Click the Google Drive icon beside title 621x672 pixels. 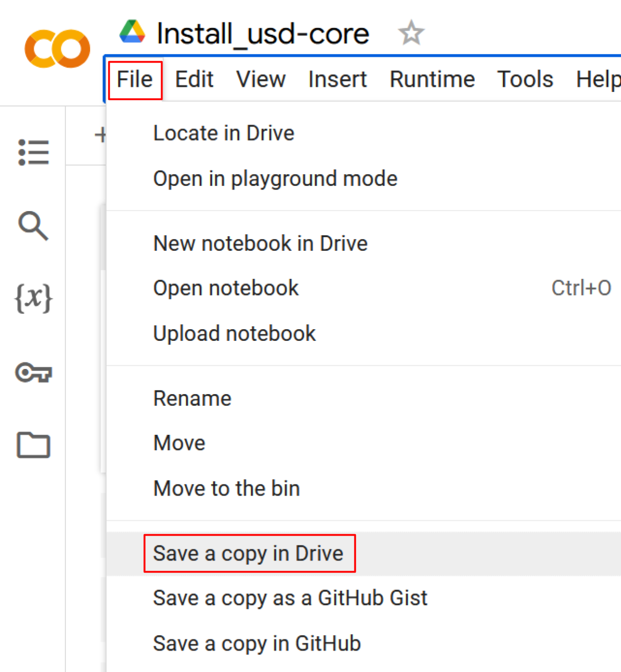132,32
